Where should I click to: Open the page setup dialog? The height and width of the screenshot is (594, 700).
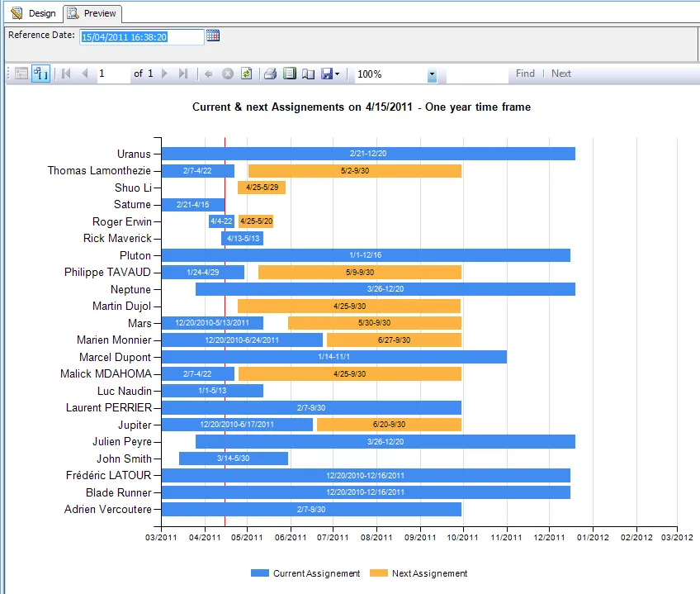(308, 74)
